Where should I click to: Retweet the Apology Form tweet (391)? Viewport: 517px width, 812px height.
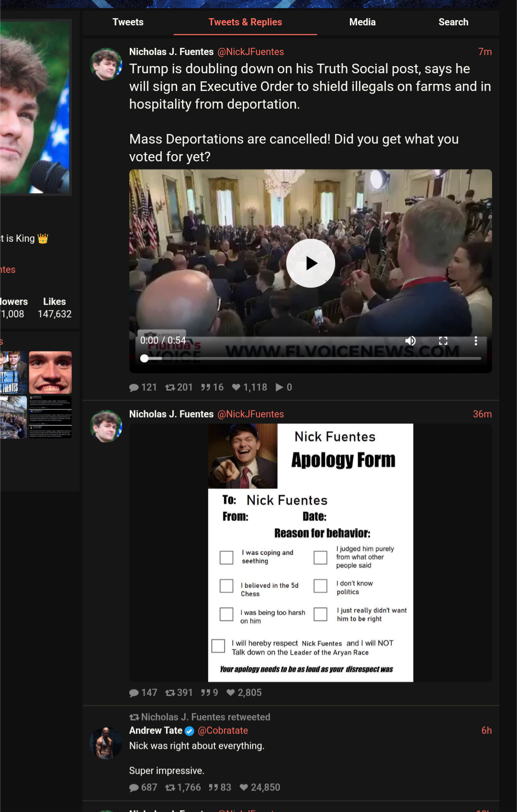(x=179, y=693)
